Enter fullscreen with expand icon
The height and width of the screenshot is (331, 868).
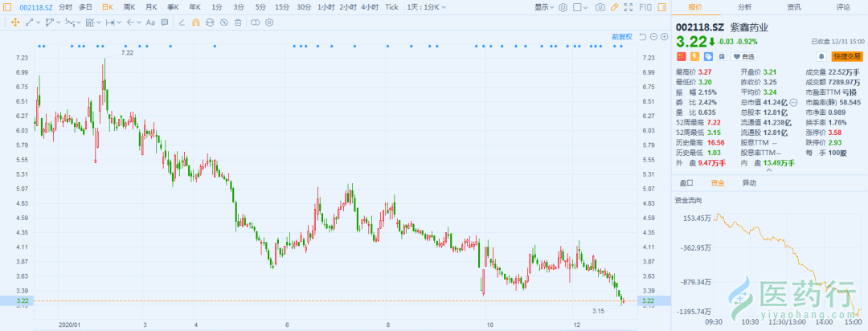coord(628,7)
